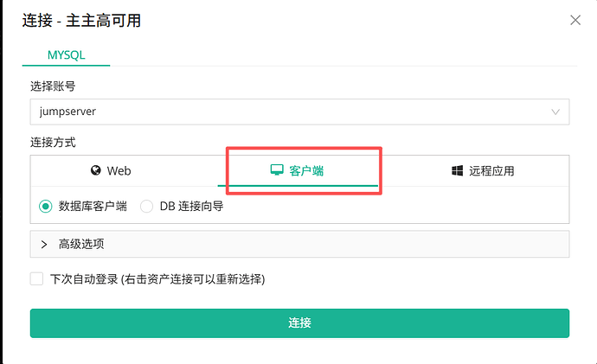Expand the 高级选项 section
Image resolution: width=597 pixels, height=364 pixels.
(x=81, y=245)
